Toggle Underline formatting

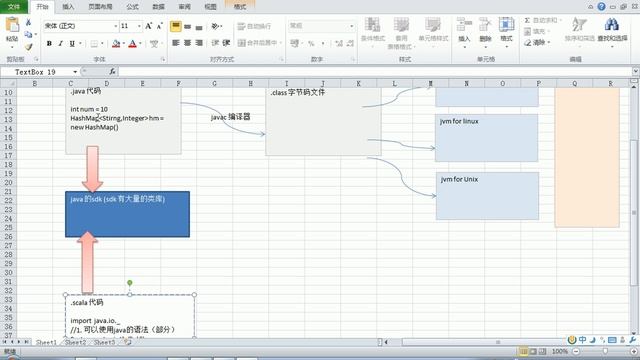coord(72,43)
